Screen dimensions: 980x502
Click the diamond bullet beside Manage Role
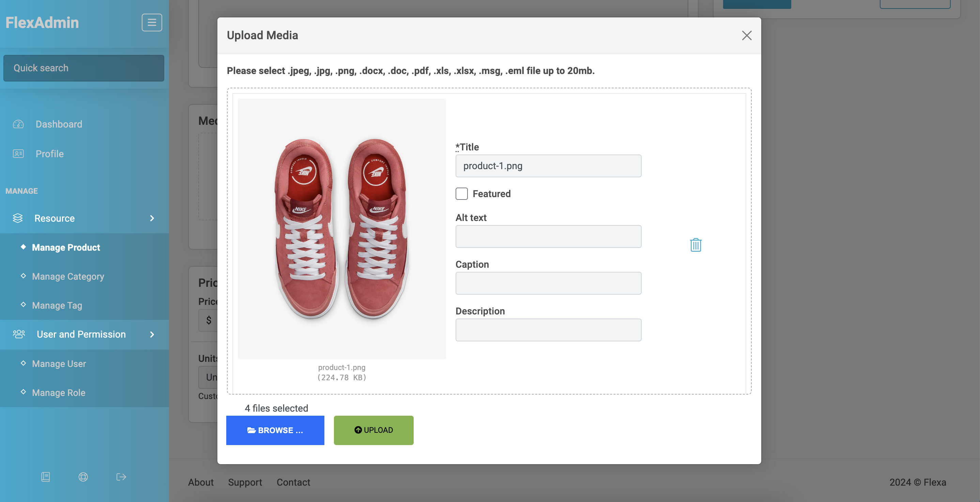23,392
